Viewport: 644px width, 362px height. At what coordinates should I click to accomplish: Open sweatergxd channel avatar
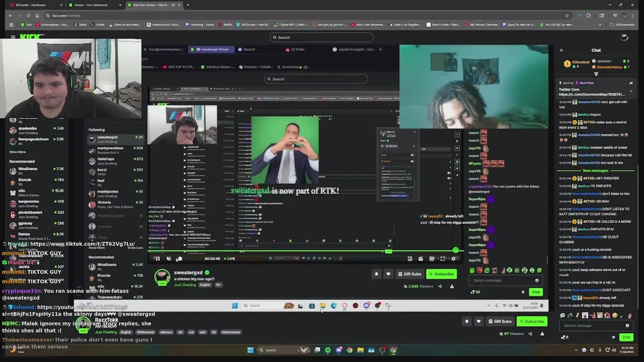click(162, 277)
